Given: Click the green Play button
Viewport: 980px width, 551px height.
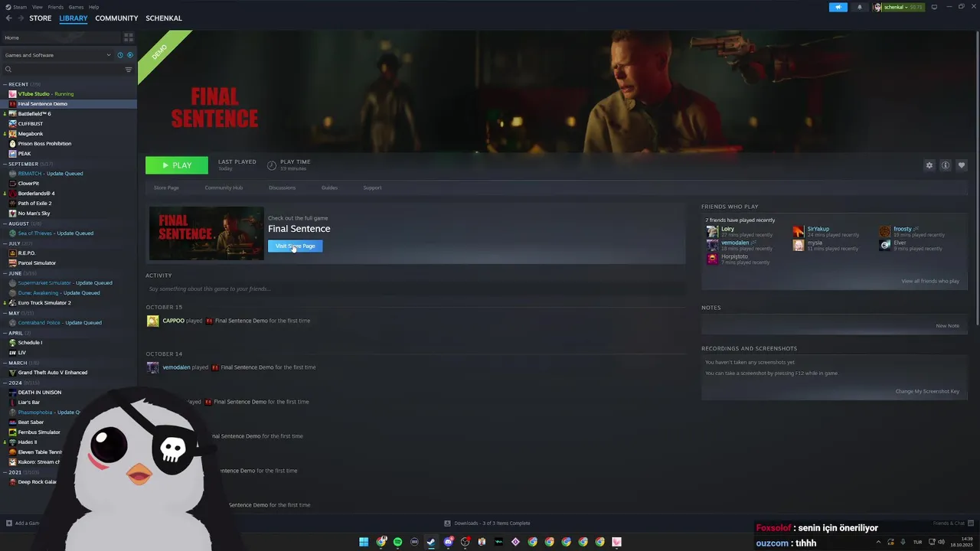Looking at the screenshot, I should coord(177,165).
